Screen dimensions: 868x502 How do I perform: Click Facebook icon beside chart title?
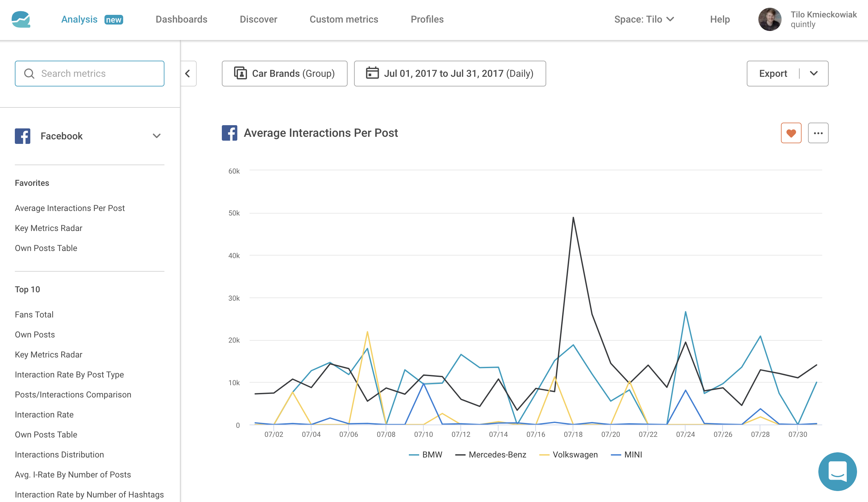[229, 133]
